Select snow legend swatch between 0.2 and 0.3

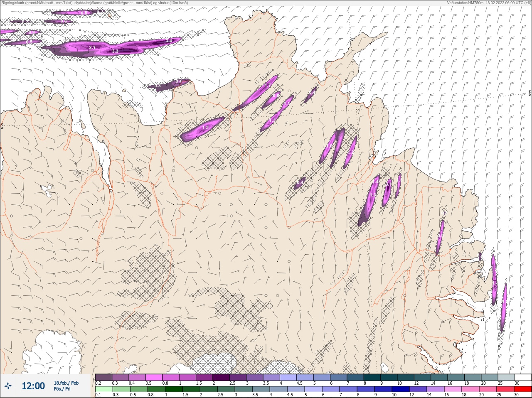(x=104, y=377)
